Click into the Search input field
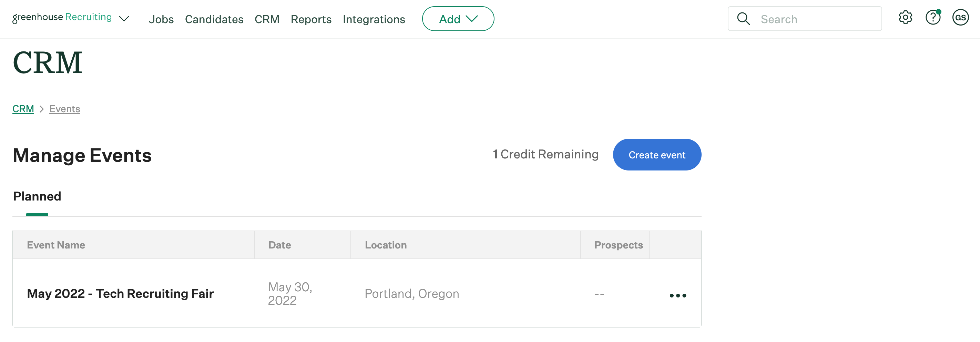 pyautogui.click(x=814, y=19)
